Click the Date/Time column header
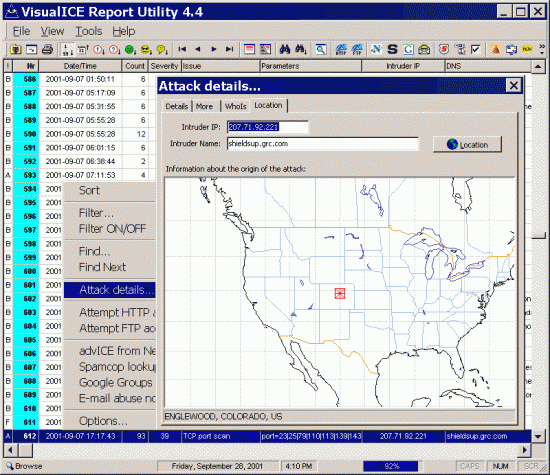This screenshot has width=550, height=475. pyautogui.click(x=80, y=66)
